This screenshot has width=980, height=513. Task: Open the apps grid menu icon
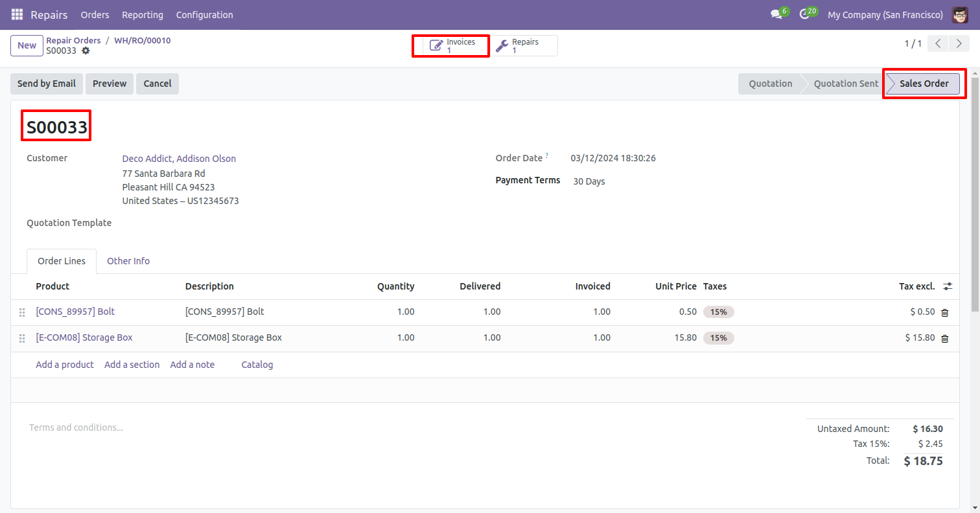[17, 14]
